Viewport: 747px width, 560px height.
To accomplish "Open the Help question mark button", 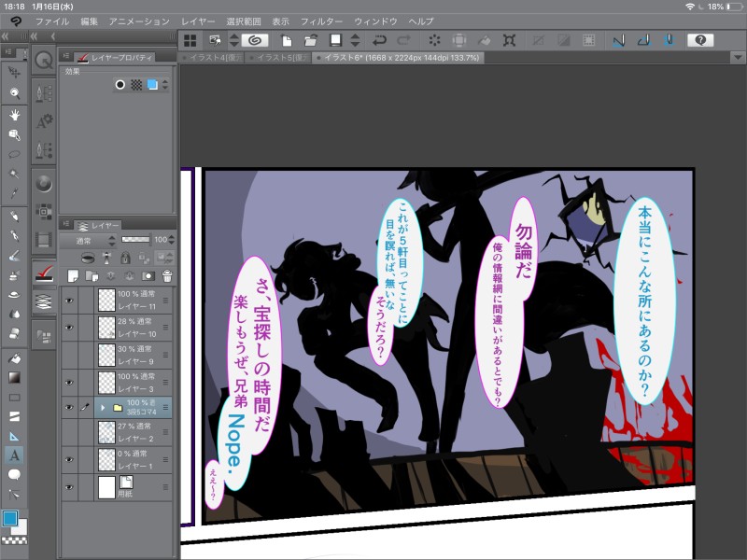I will click(700, 40).
